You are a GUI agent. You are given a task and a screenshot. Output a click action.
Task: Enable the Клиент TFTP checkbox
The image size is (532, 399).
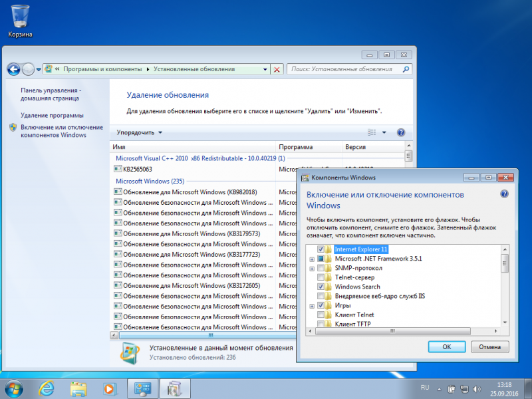click(x=321, y=324)
